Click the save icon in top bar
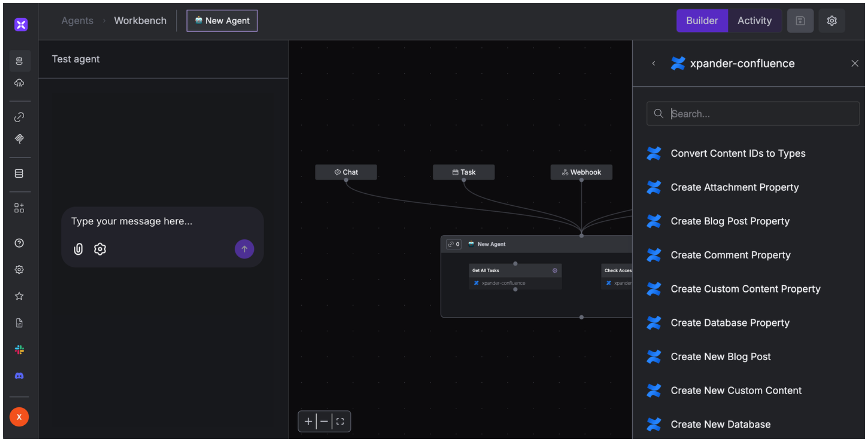This screenshot has height=442, width=868. click(800, 21)
